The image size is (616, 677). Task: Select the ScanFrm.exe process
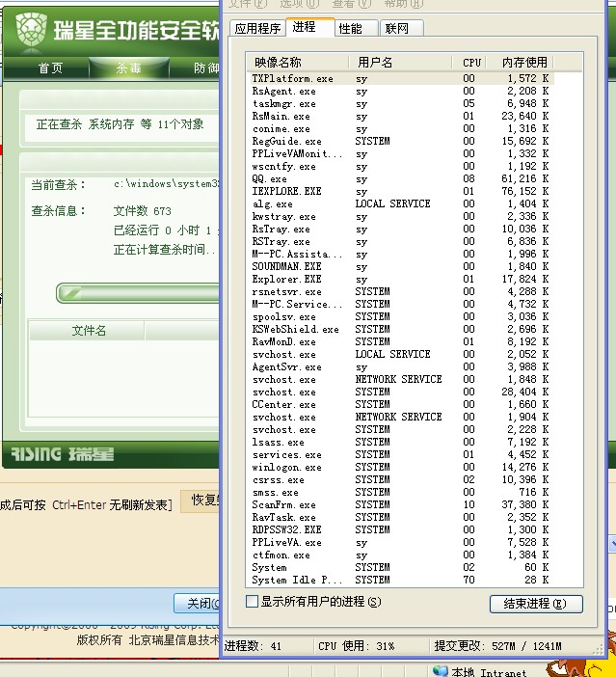tap(400, 504)
